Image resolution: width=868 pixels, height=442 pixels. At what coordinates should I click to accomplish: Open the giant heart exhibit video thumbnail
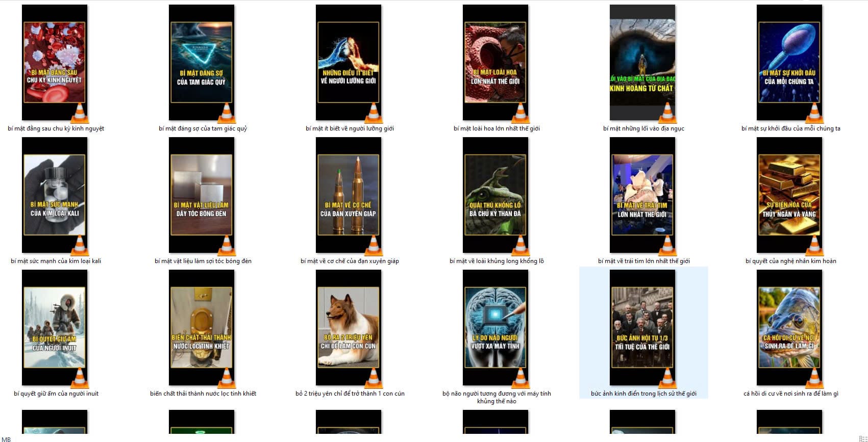pyautogui.click(x=642, y=195)
